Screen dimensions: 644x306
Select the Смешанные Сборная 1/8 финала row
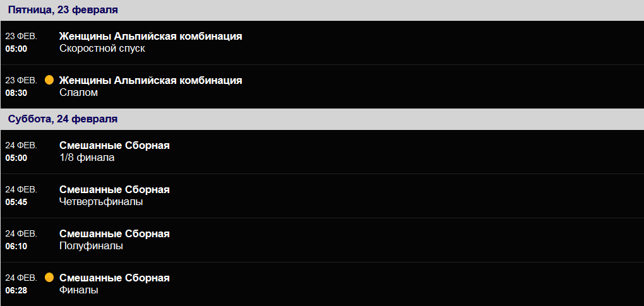click(322, 152)
